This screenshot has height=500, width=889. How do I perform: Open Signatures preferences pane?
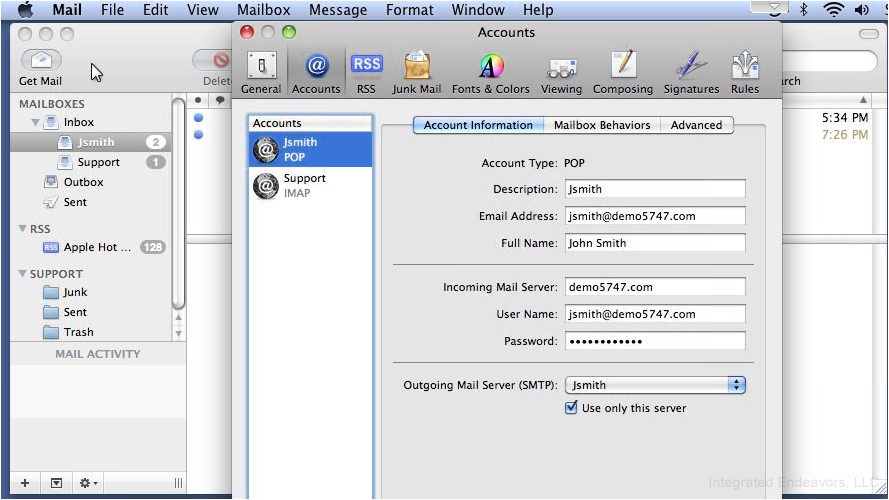(x=691, y=73)
